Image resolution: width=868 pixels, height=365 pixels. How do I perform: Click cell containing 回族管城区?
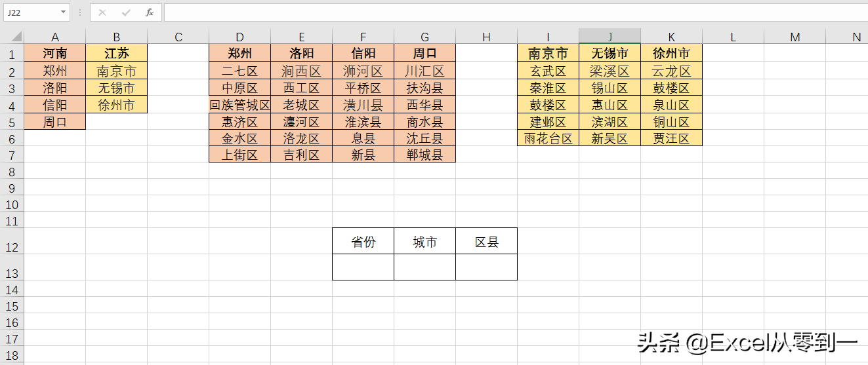239,105
